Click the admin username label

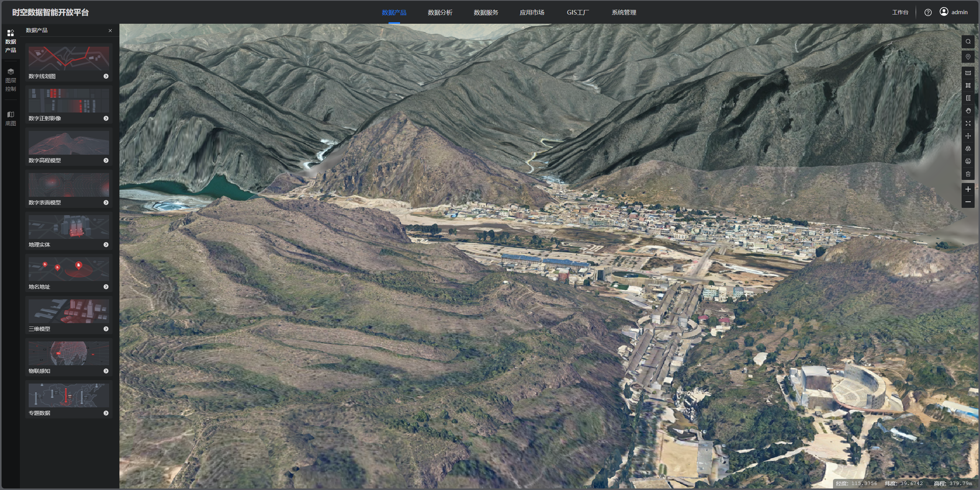(x=959, y=12)
